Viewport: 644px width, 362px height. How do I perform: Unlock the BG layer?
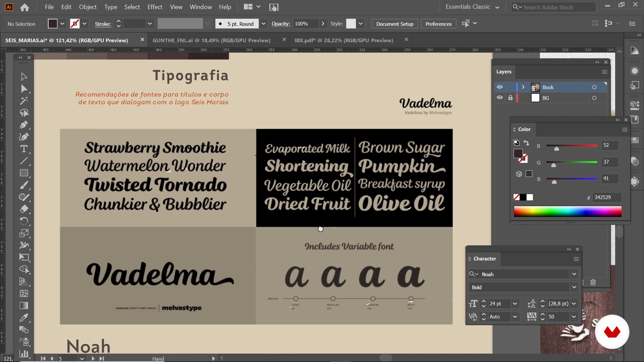click(x=510, y=98)
